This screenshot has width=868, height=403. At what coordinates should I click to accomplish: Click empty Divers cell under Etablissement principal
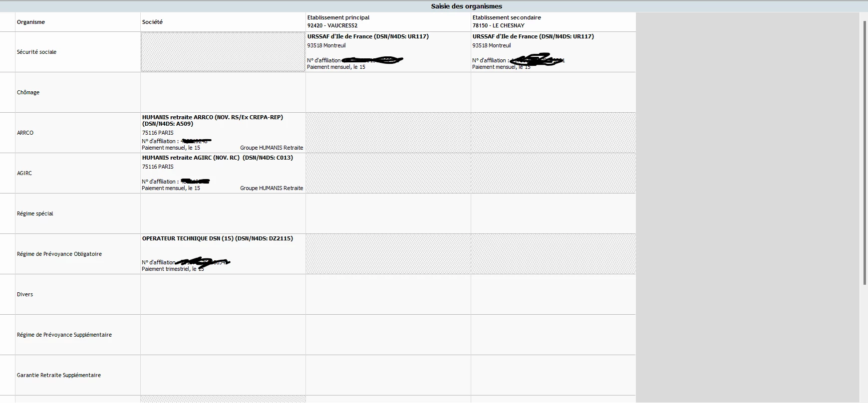click(388, 294)
